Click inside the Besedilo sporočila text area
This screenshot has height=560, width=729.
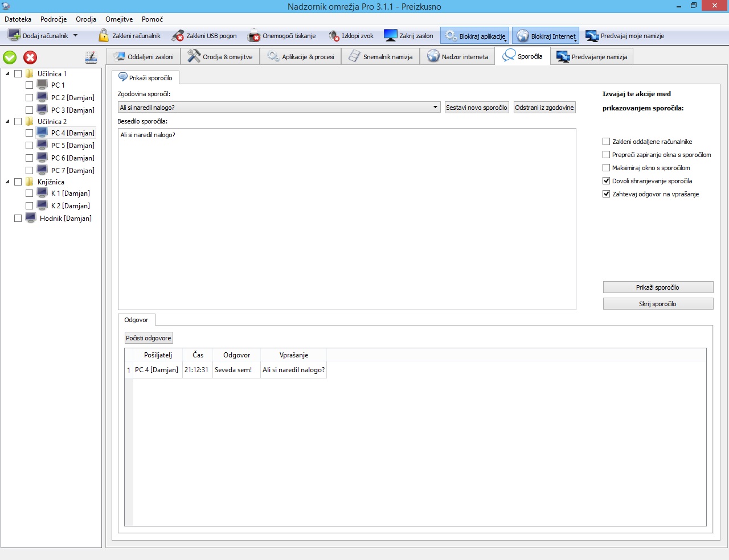coord(346,219)
